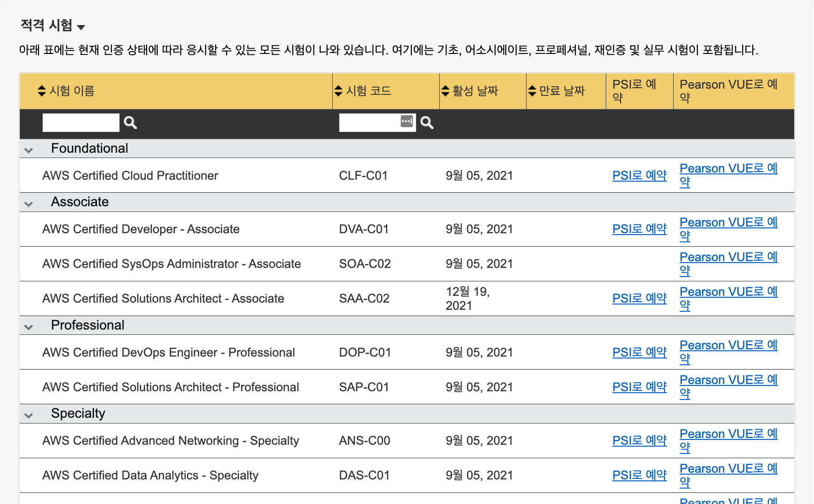This screenshot has width=814, height=504.
Task: Open Pearson VUE로 예약 for Solutions Architect - Professional
Action: click(x=729, y=387)
